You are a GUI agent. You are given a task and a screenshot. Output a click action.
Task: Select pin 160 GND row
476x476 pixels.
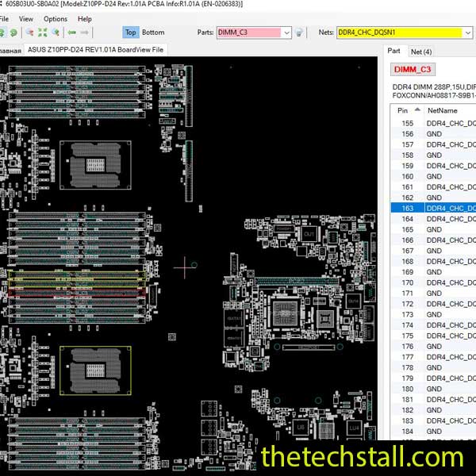coord(433,176)
